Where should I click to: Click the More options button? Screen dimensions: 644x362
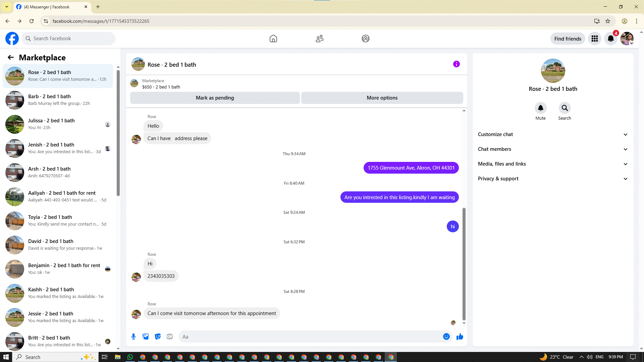[x=382, y=98]
